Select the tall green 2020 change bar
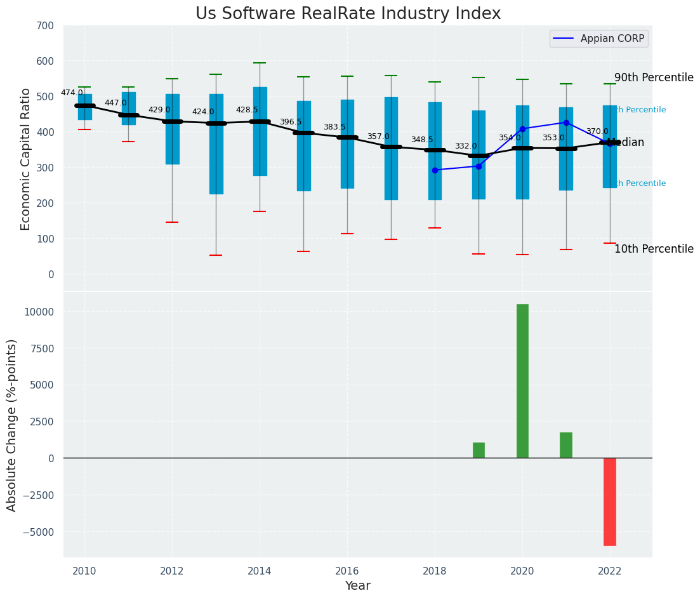700x598 pixels. coord(522,381)
